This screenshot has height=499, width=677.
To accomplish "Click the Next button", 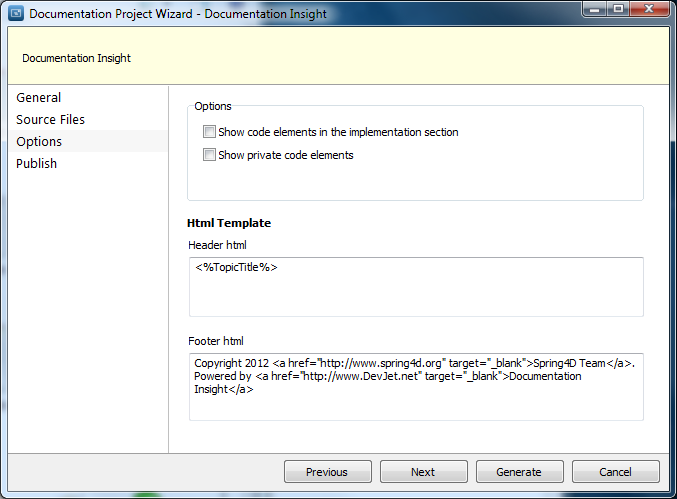I will click(424, 471).
